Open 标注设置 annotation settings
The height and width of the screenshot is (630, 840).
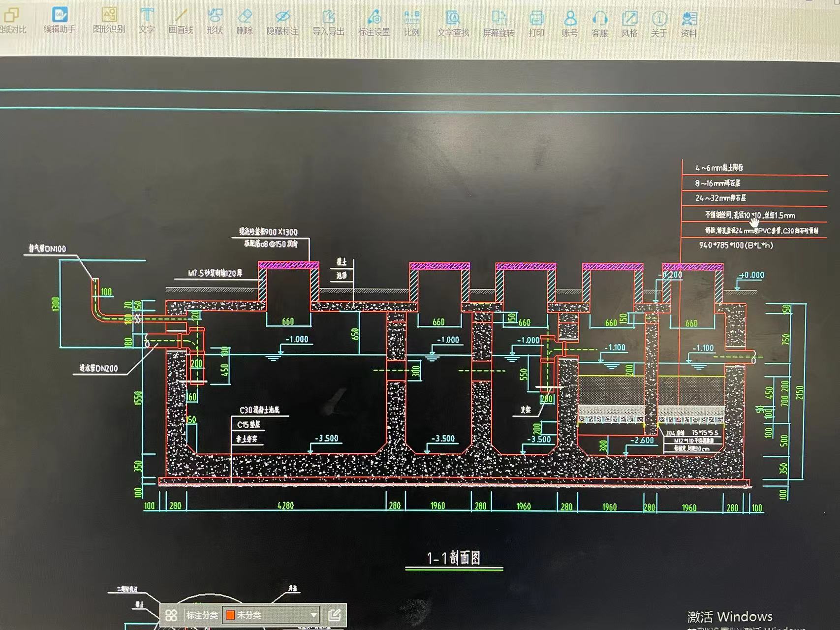coord(374,24)
